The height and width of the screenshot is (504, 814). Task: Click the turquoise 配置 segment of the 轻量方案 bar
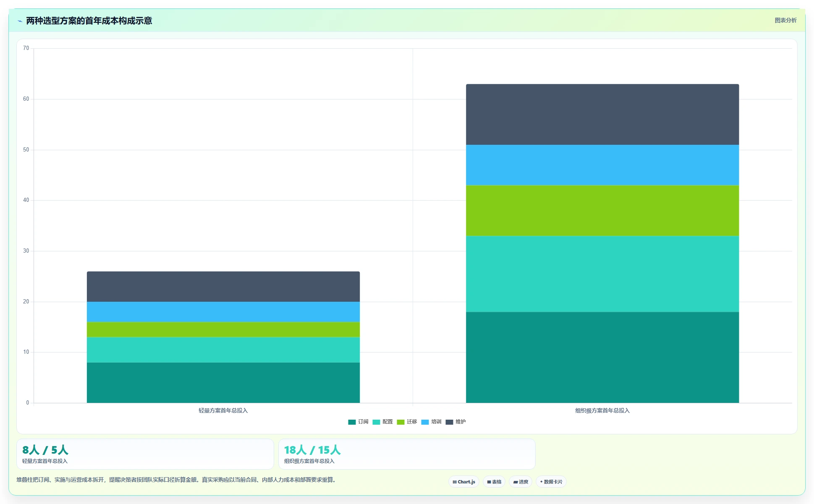pyautogui.click(x=223, y=350)
